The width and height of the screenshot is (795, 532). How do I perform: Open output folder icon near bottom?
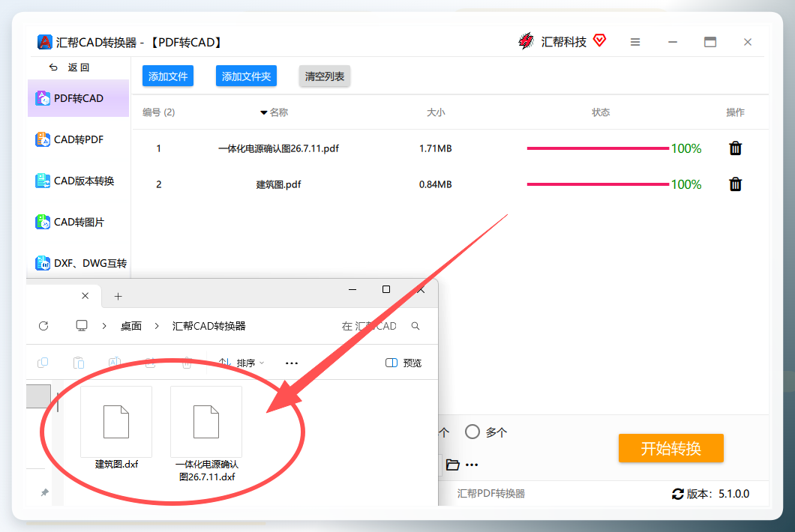453,465
